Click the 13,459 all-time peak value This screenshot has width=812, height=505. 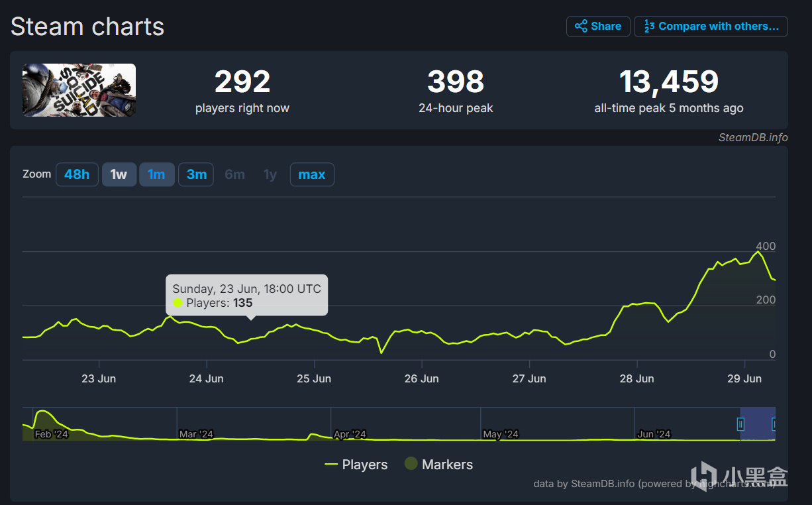pyautogui.click(x=669, y=82)
